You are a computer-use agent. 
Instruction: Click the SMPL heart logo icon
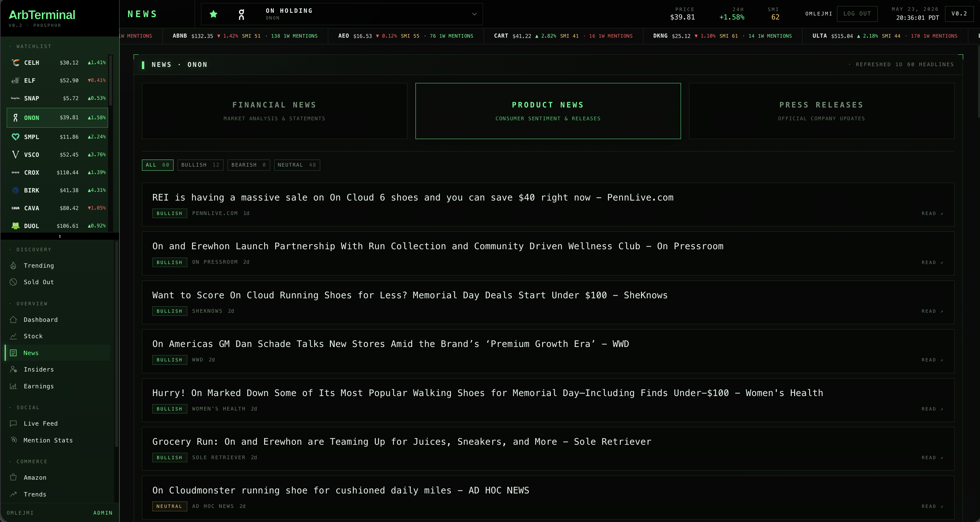pyautogui.click(x=15, y=137)
